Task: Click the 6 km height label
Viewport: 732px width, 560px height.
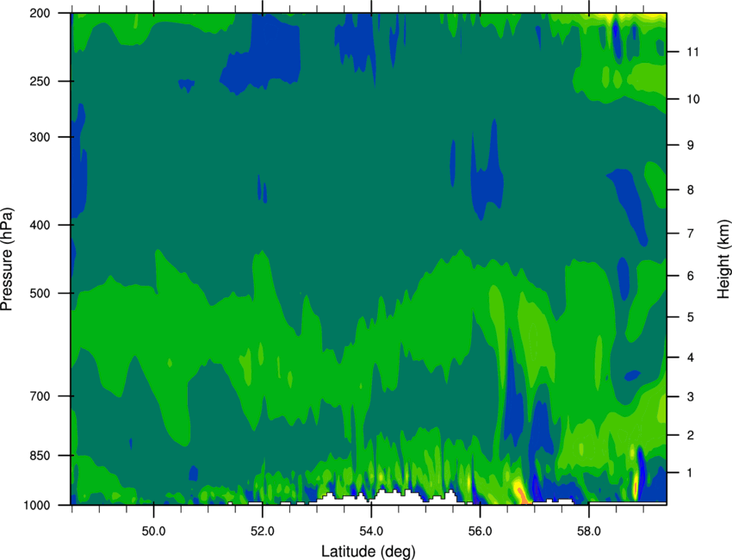Action: pyautogui.click(x=690, y=276)
